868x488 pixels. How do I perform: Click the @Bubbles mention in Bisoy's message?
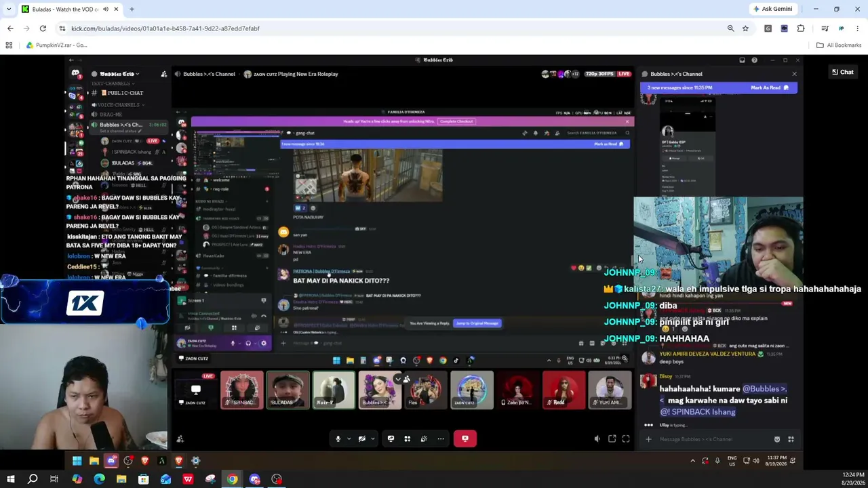[764, 389]
